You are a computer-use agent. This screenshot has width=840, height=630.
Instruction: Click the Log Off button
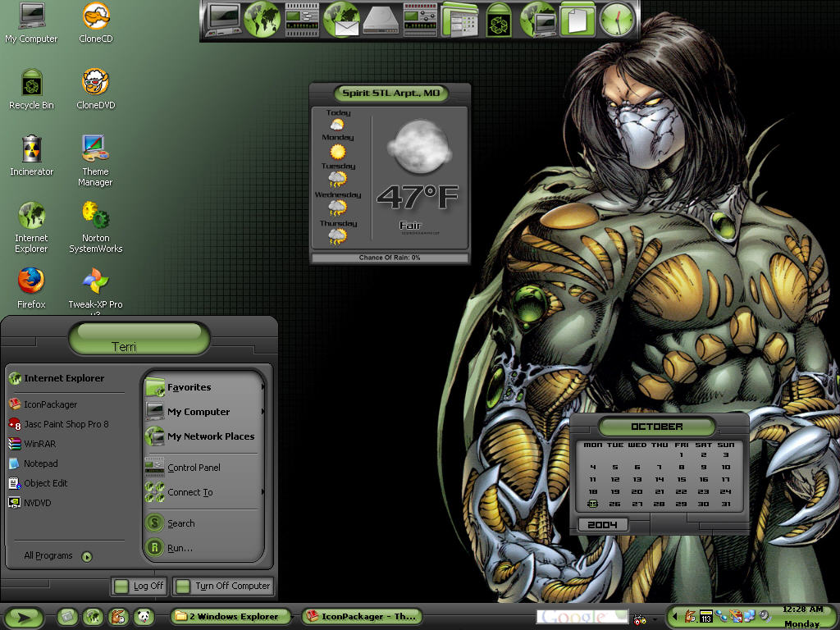(139, 586)
